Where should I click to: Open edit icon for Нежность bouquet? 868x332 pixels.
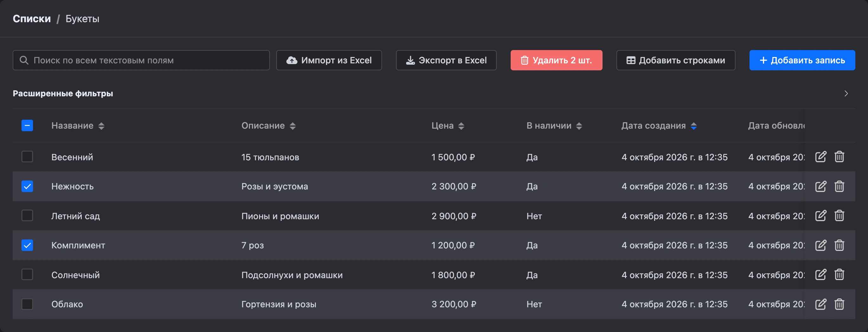820,186
